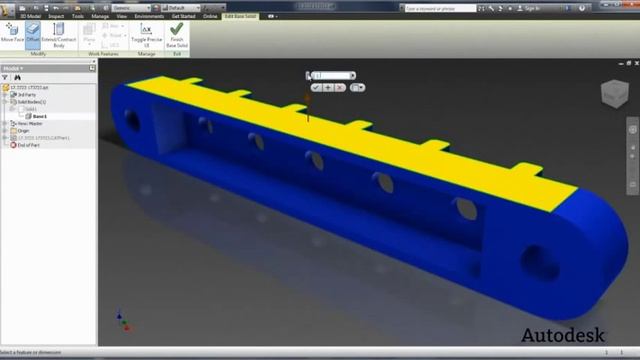
Task: Select the Edit Base Solid tab
Action: point(240,16)
